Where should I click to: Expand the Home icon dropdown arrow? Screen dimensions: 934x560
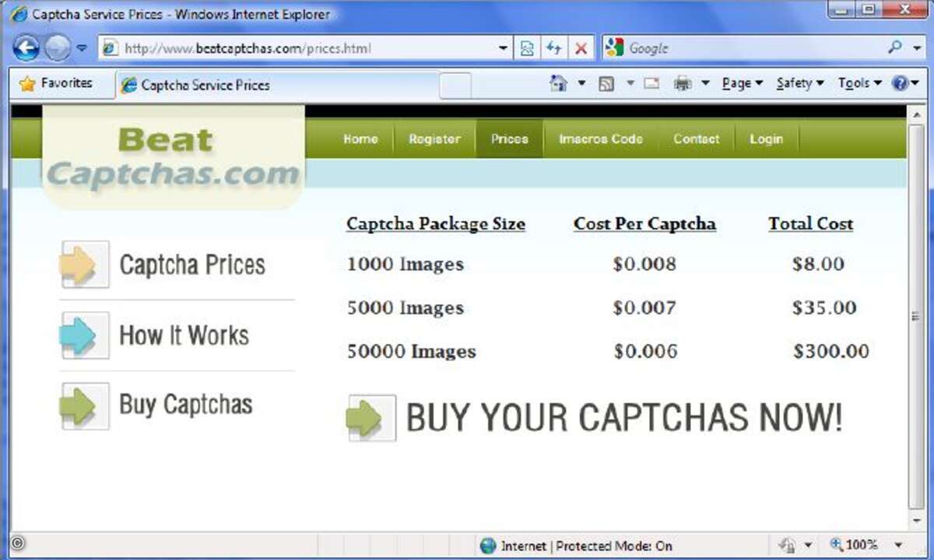coord(581,83)
